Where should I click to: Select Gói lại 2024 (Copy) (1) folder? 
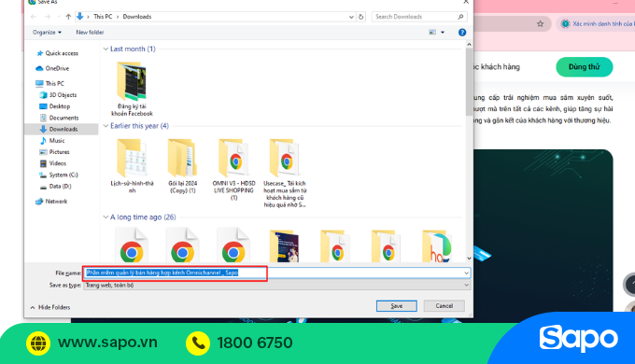[x=183, y=165]
